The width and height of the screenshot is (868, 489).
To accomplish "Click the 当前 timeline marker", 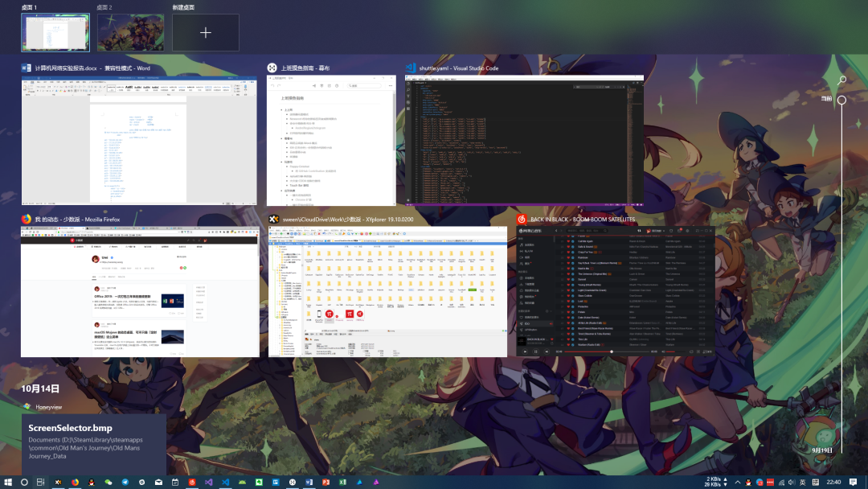I will pos(841,101).
